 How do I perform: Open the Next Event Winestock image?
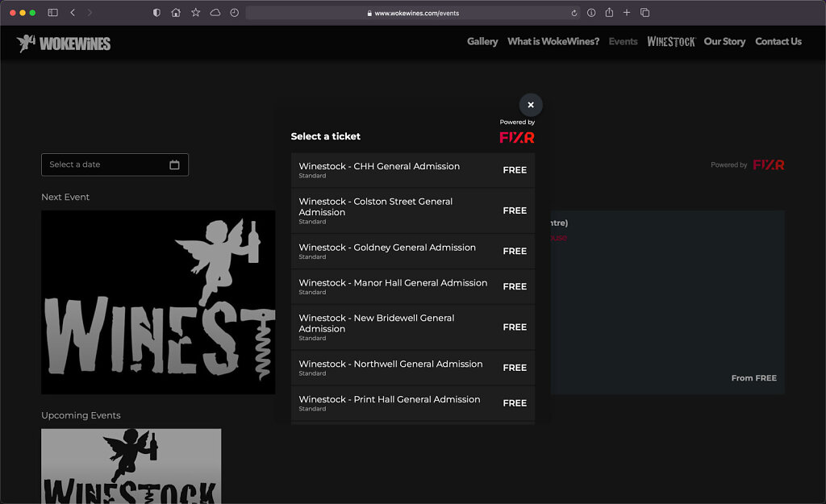(158, 302)
